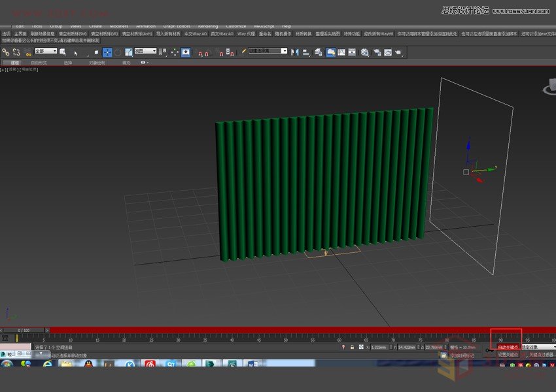Select the Rotate tool
Image resolution: width=556 pixels, height=392 pixels.
pos(118,52)
